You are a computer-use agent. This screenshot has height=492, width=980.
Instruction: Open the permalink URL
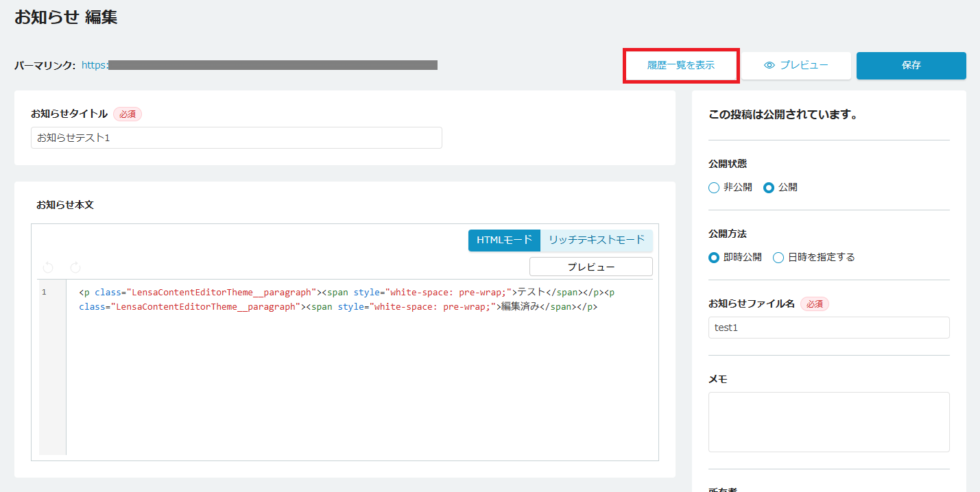pos(259,65)
